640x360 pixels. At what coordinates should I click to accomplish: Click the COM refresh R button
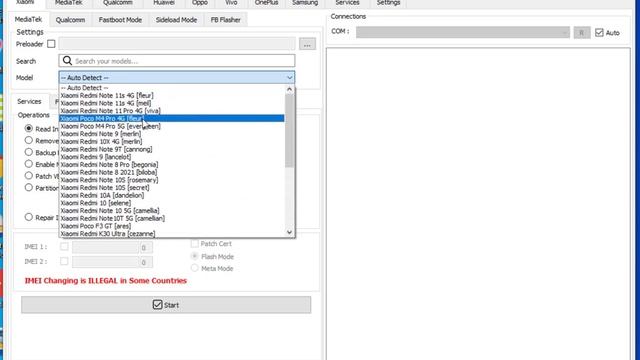point(582,32)
